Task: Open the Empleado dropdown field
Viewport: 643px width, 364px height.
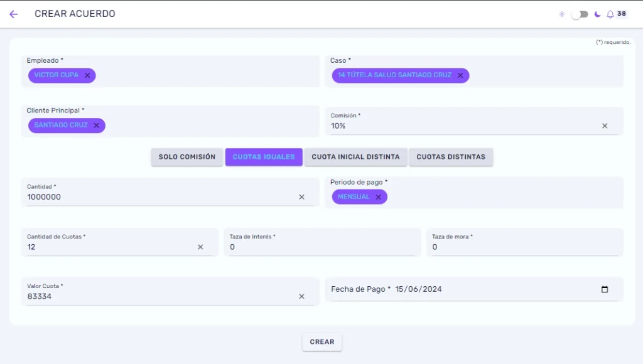Action: coord(171,72)
